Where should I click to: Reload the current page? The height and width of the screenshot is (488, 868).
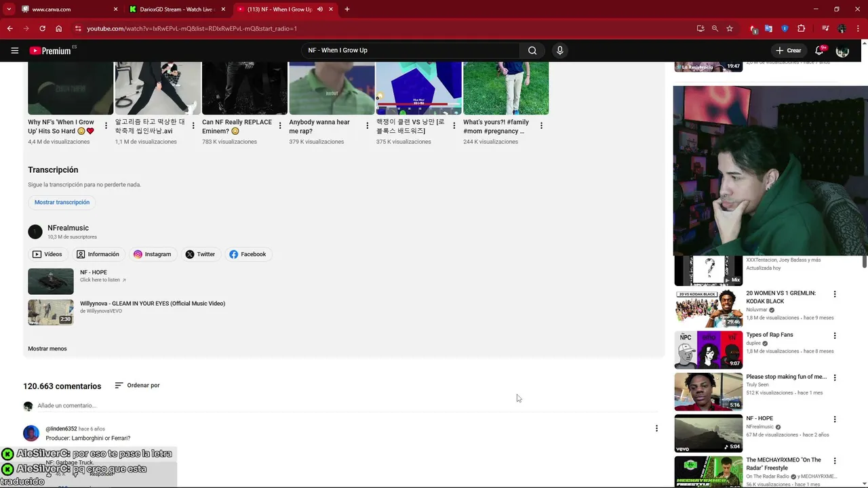(x=42, y=28)
